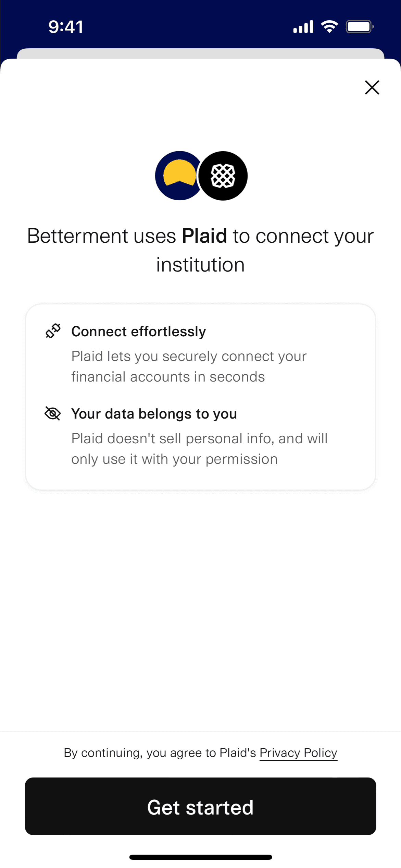Click the crossed-out eye privacy icon

tap(53, 413)
